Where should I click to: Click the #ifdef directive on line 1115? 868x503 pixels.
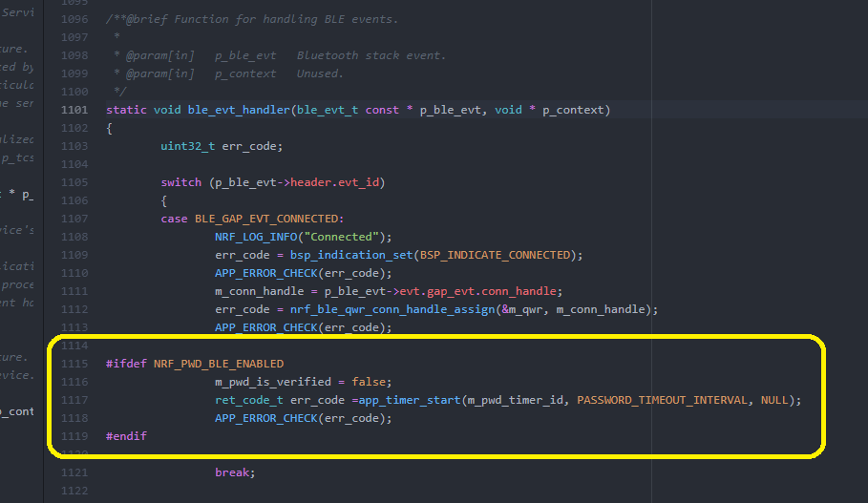[x=126, y=364]
